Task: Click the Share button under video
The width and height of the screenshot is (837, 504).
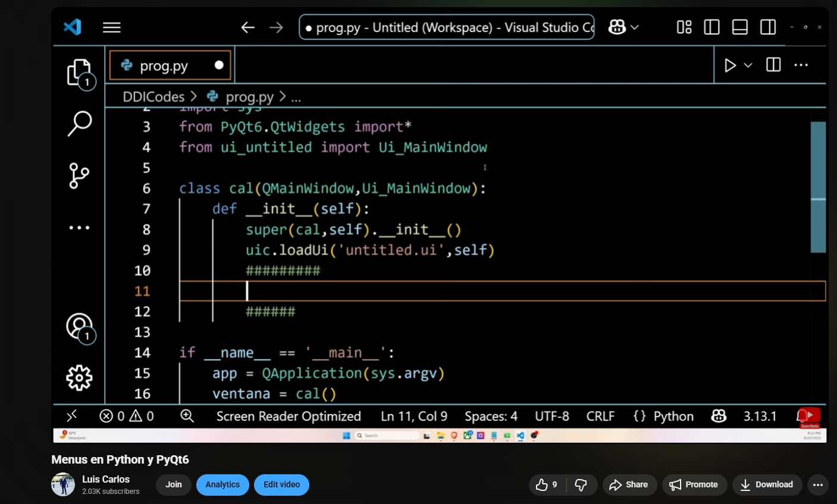Action: 629,485
